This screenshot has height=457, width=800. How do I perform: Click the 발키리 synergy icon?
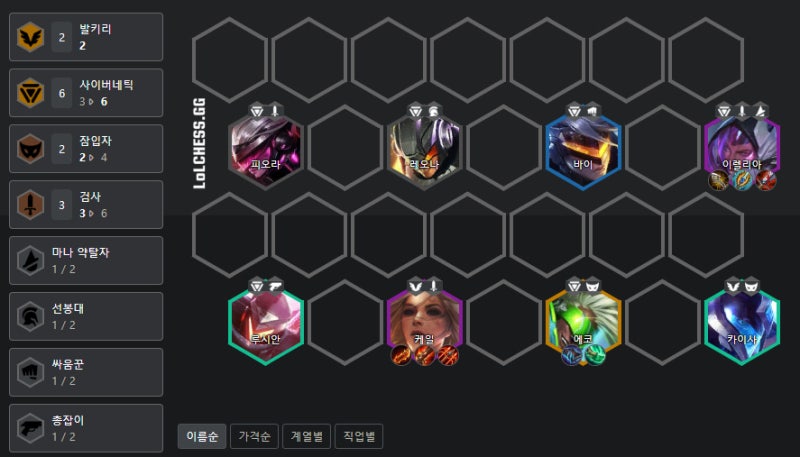pyautogui.click(x=30, y=37)
